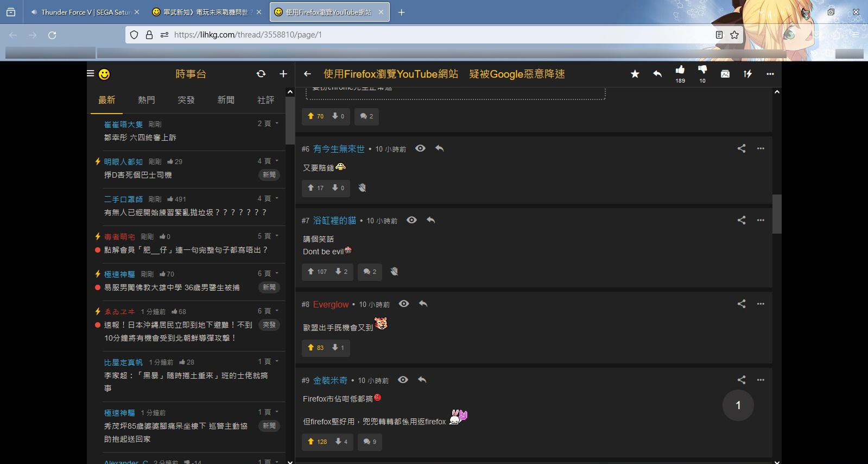Click the hand icon on post #6

(362, 187)
